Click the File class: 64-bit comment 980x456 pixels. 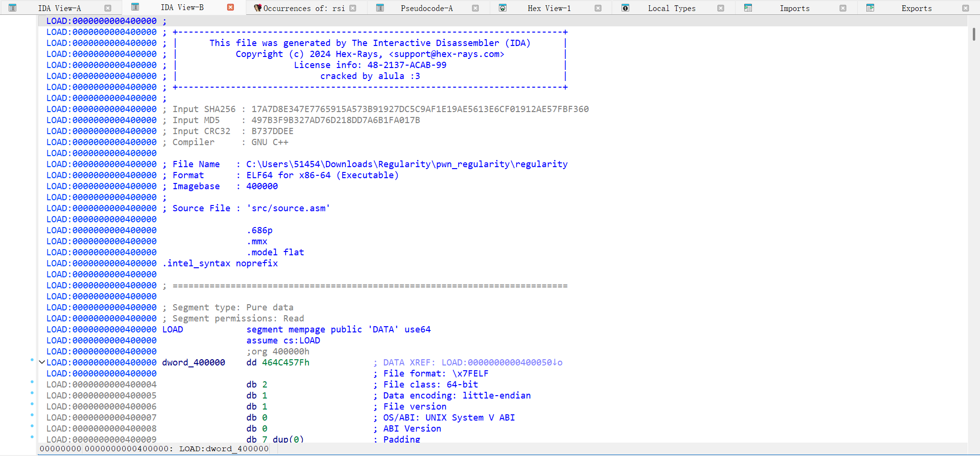click(x=426, y=385)
